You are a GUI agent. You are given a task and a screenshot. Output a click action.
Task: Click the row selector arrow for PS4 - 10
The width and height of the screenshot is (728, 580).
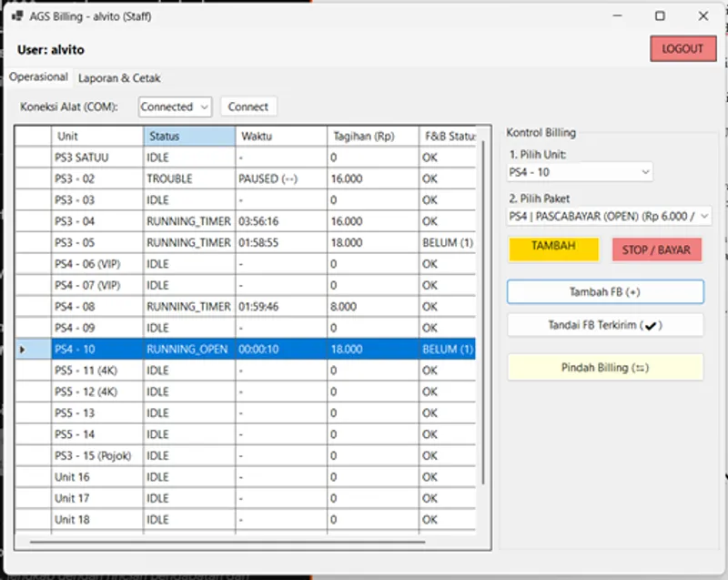click(x=24, y=350)
